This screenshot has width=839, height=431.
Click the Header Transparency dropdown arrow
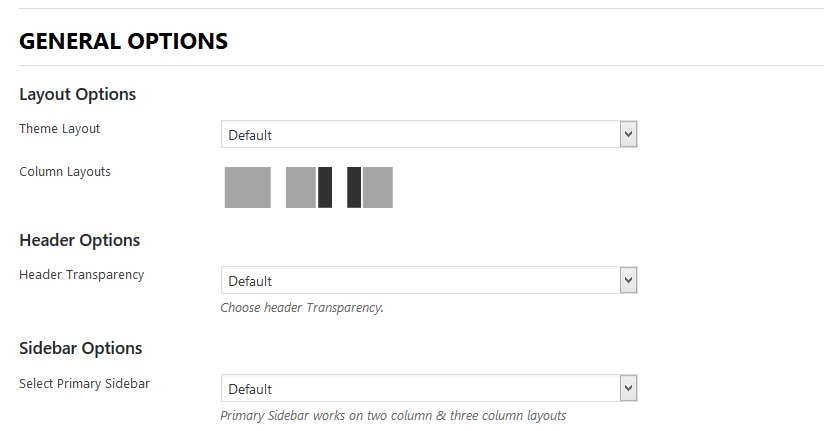pyautogui.click(x=628, y=280)
